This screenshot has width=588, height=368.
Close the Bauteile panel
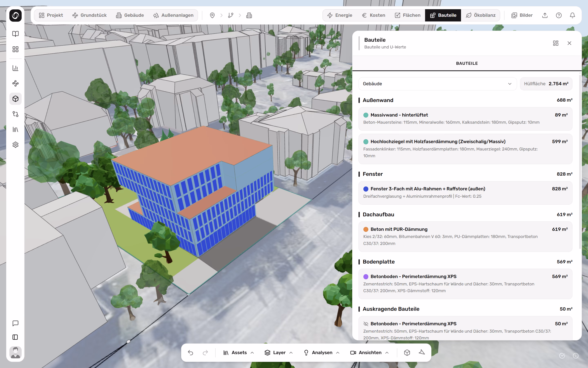point(569,43)
